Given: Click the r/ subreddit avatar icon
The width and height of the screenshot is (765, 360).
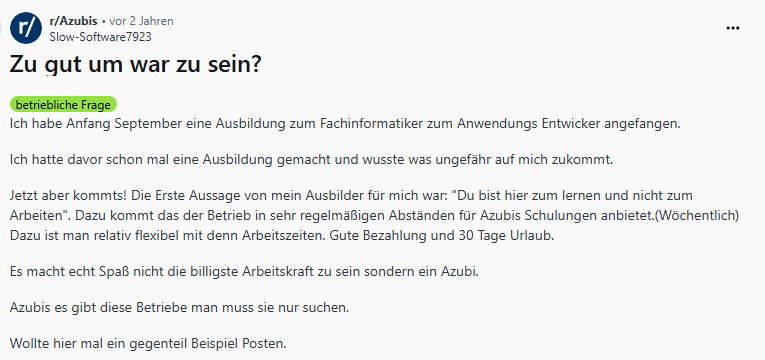Looking at the screenshot, I should 26,28.
